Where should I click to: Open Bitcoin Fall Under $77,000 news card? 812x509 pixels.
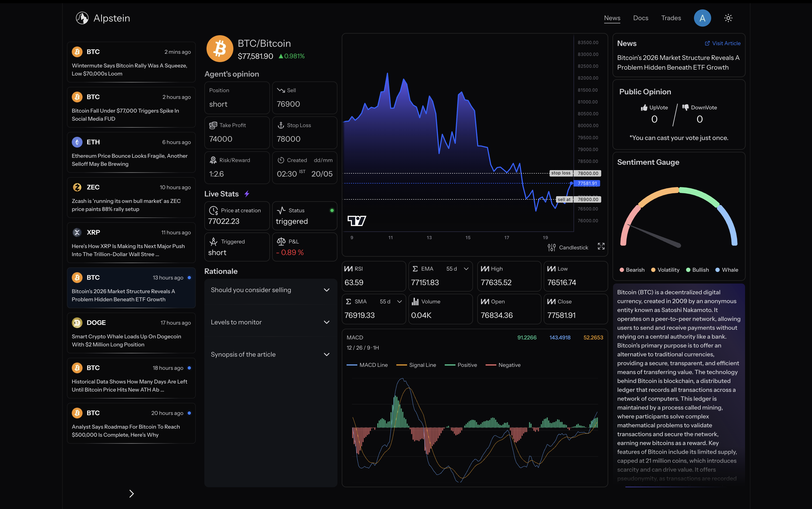(x=131, y=107)
